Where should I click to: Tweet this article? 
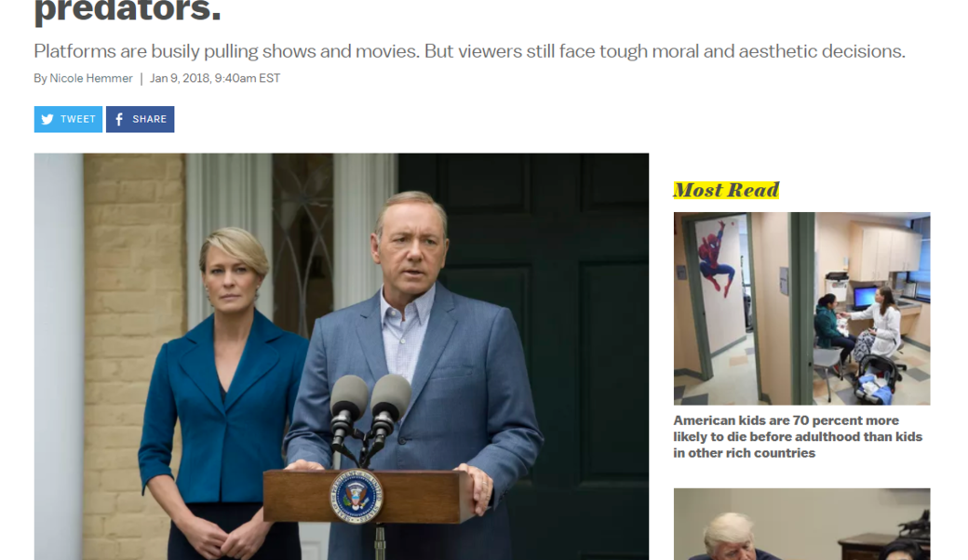(68, 119)
